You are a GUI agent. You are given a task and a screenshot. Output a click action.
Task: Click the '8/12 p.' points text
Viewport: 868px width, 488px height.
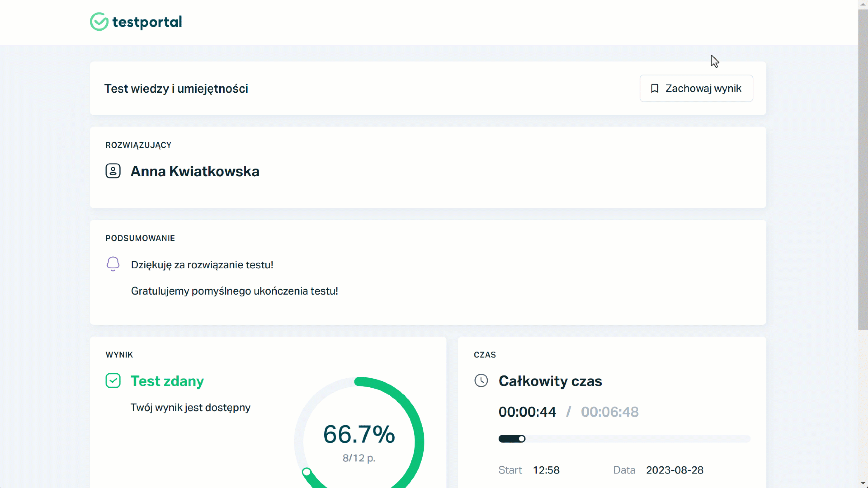point(359,458)
